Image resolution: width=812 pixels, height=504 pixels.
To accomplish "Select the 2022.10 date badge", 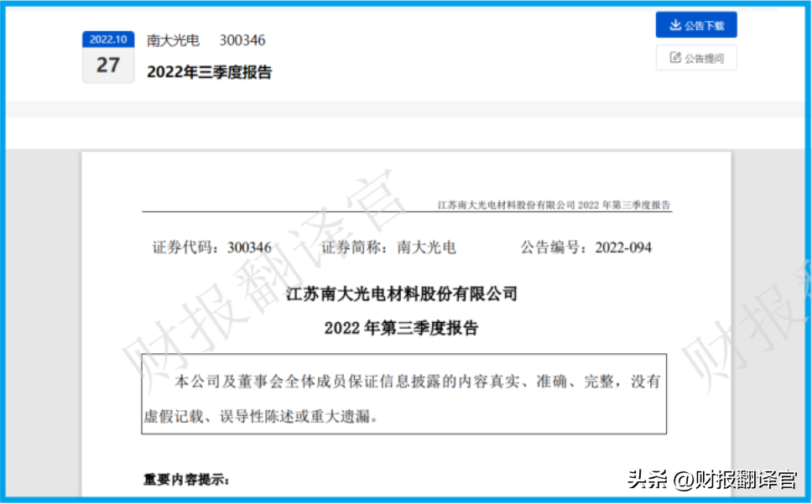I will [108, 39].
